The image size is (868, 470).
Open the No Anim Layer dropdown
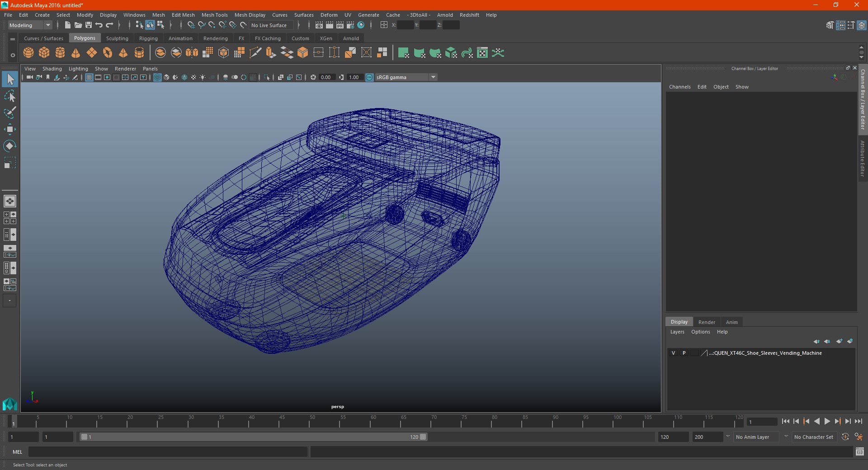click(x=756, y=437)
